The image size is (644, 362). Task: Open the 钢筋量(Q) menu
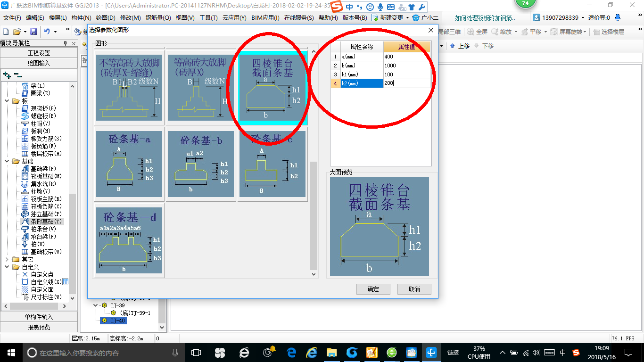(158, 18)
